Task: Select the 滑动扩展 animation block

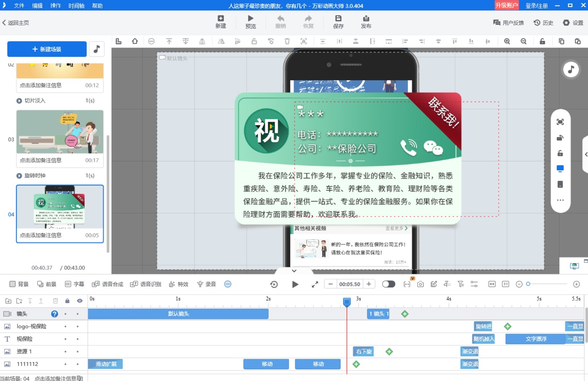Action: point(106,364)
